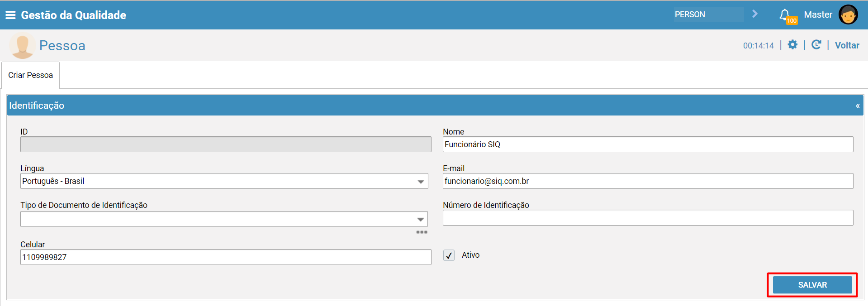Click the PERSON search field
This screenshot has height=308, width=868.
tap(709, 14)
